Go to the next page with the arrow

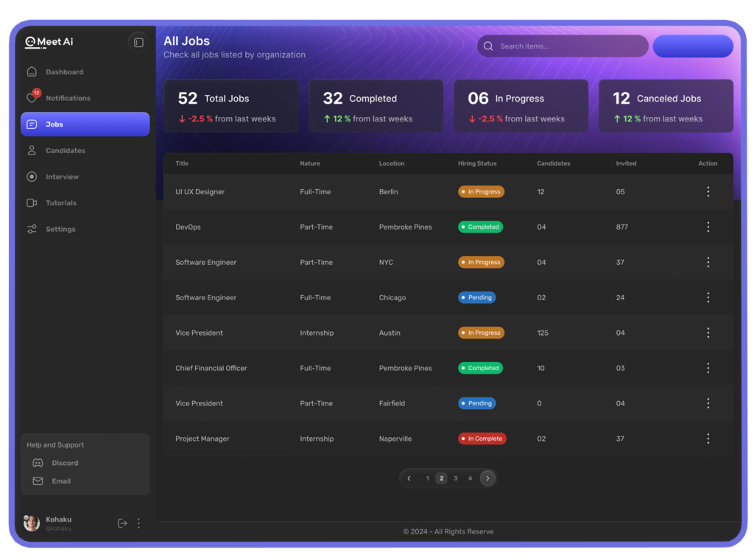tap(487, 478)
